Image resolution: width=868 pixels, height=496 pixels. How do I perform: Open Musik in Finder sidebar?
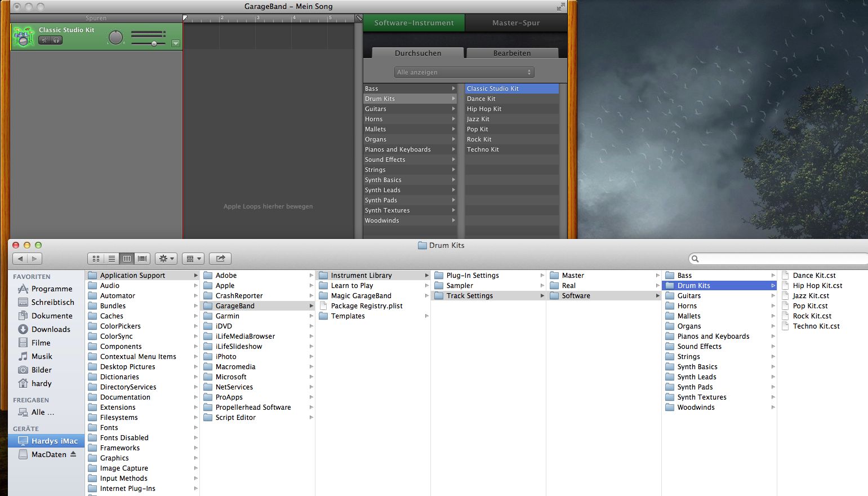tap(46, 356)
